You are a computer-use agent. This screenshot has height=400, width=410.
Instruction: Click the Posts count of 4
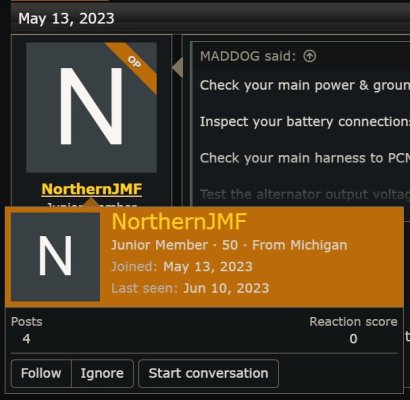coord(27,339)
